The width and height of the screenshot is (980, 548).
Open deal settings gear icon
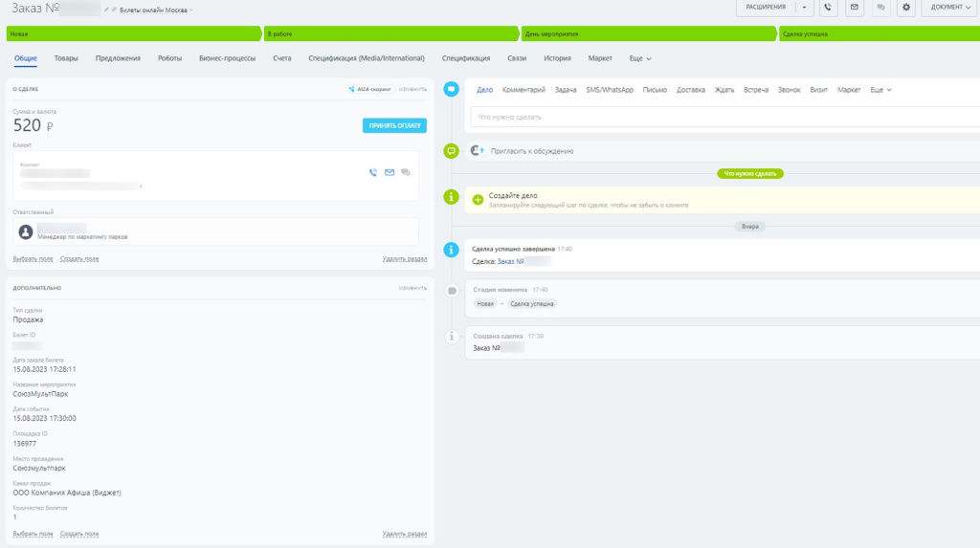(906, 8)
